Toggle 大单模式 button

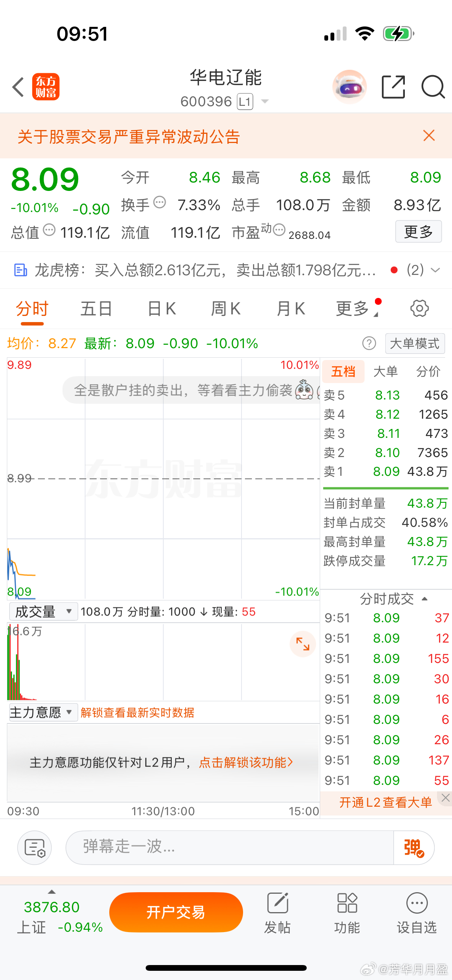(415, 344)
